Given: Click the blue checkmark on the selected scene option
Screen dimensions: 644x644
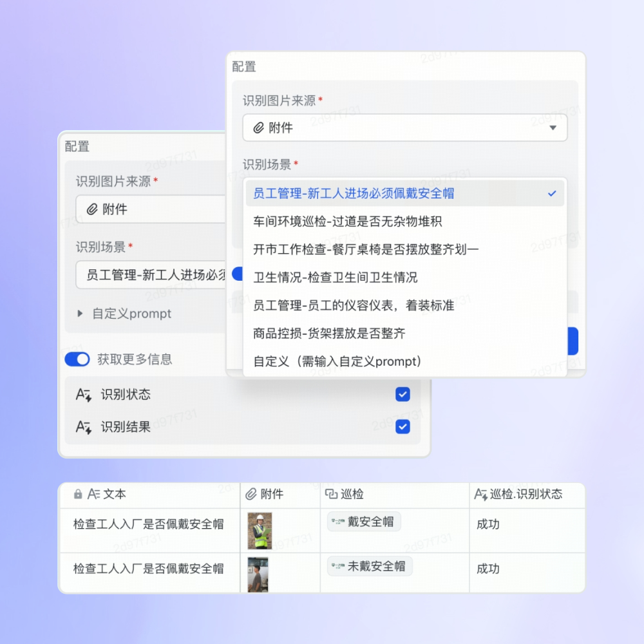Looking at the screenshot, I should tap(551, 193).
